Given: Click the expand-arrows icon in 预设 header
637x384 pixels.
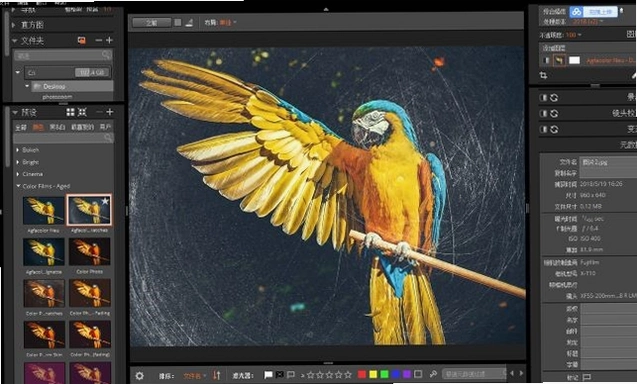Looking at the screenshot, I should click(x=82, y=112).
